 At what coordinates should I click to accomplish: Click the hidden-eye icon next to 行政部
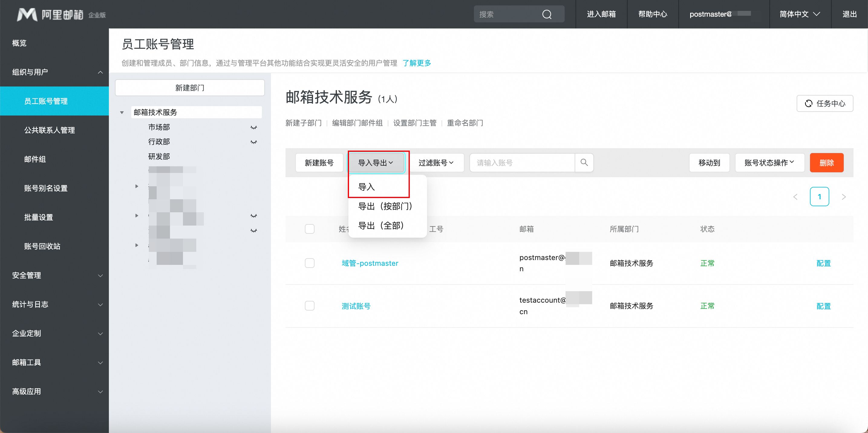253,142
